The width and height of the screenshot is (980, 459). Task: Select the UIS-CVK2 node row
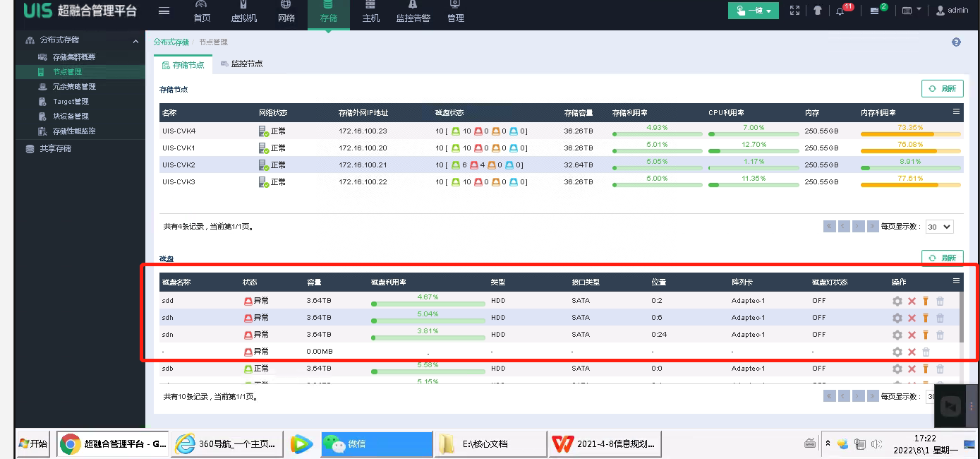click(562, 165)
